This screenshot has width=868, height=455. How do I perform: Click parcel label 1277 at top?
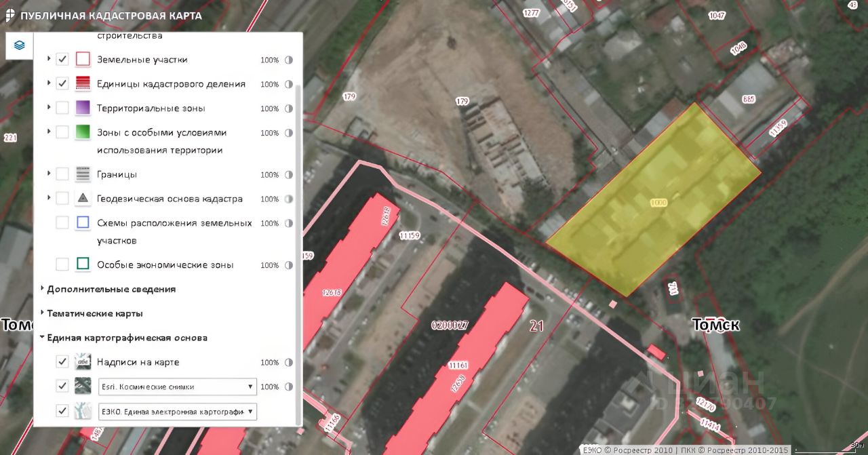(532, 13)
